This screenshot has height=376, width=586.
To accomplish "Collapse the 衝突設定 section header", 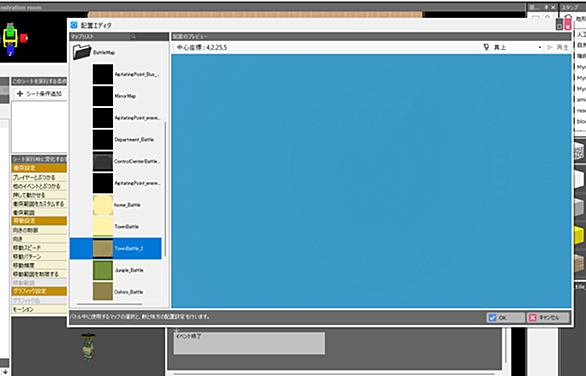I will coord(39,168).
